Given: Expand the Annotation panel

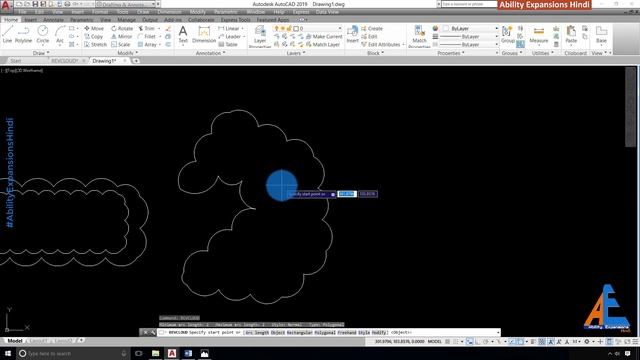Looking at the screenshot, I should (x=210, y=53).
